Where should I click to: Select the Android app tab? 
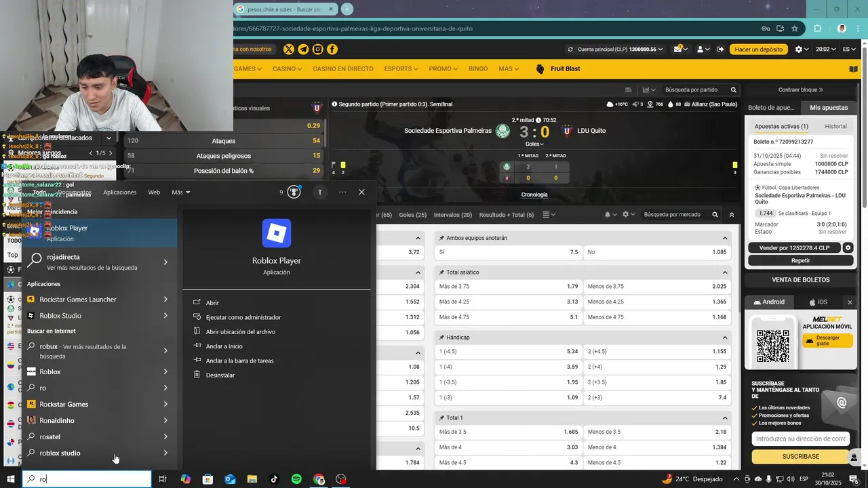tap(768, 302)
